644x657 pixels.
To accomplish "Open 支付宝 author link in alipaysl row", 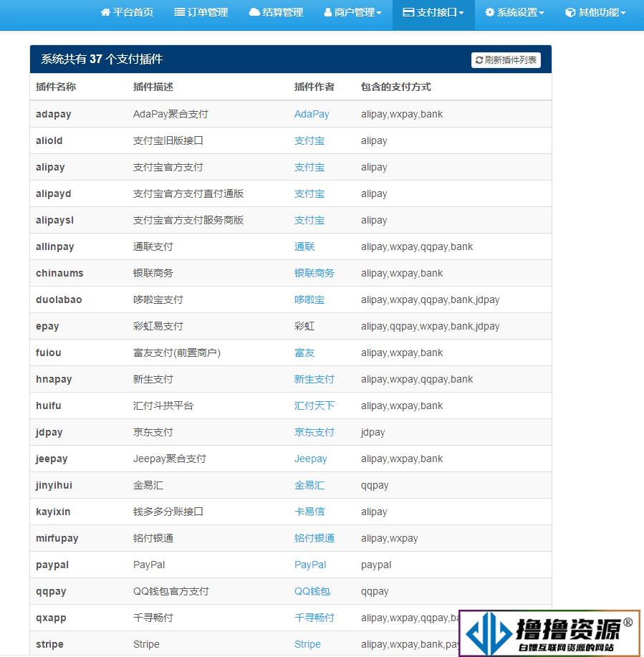I will point(309,220).
